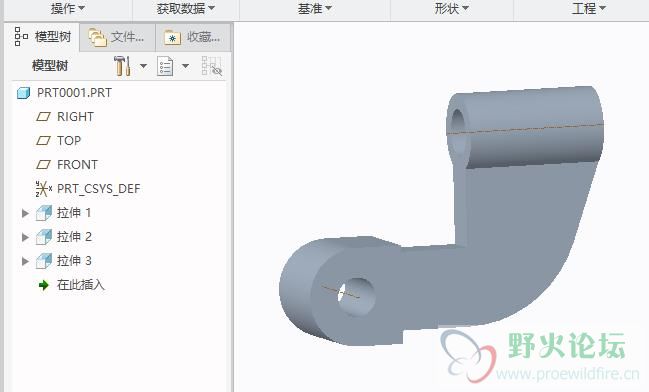This screenshot has height=392, width=649.
Task: Click the star folder icon on 收藏... tab
Action: 173,38
